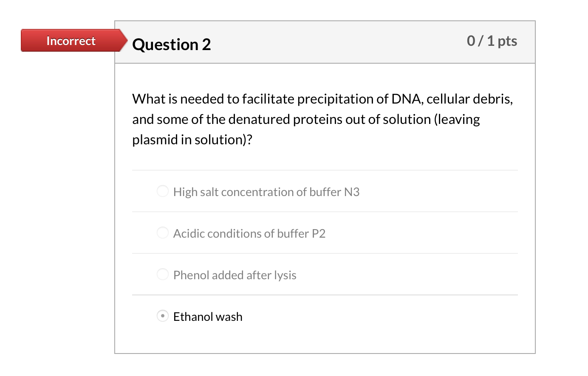Click the Question 2 header text
Image resolution: width=588 pixels, height=376 pixels.
pyautogui.click(x=171, y=45)
